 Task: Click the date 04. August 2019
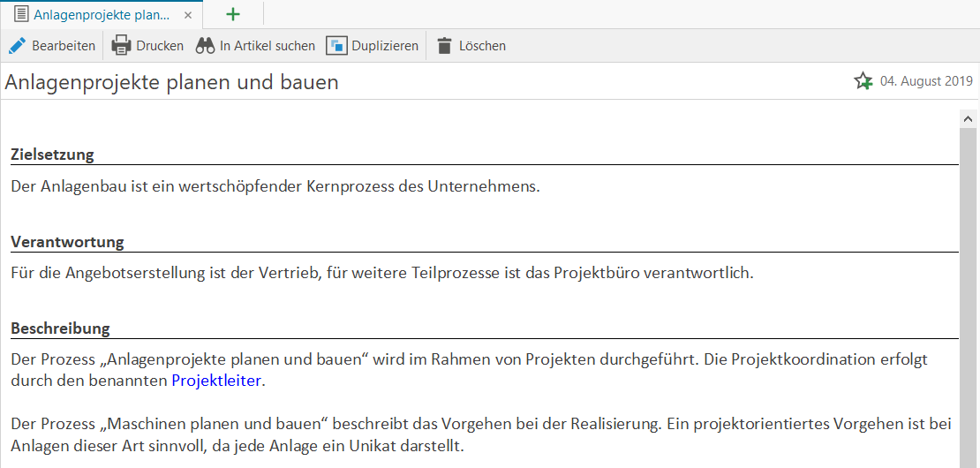click(x=926, y=81)
